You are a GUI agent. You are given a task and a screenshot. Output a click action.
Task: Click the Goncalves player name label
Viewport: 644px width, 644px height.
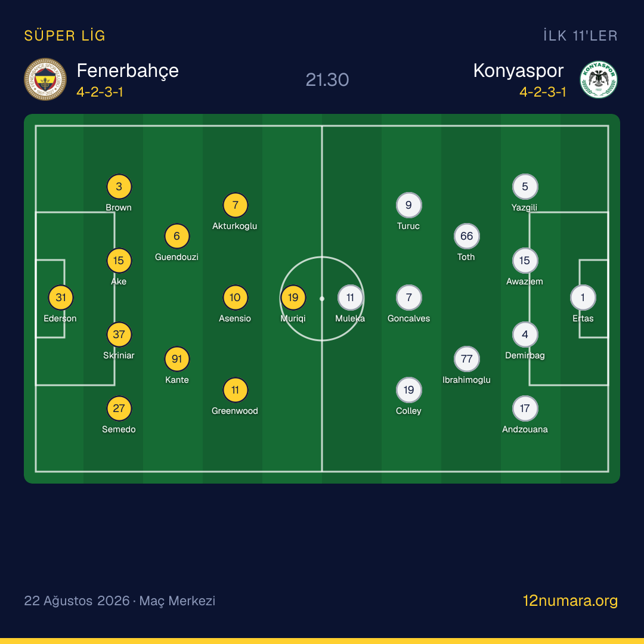click(408, 318)
